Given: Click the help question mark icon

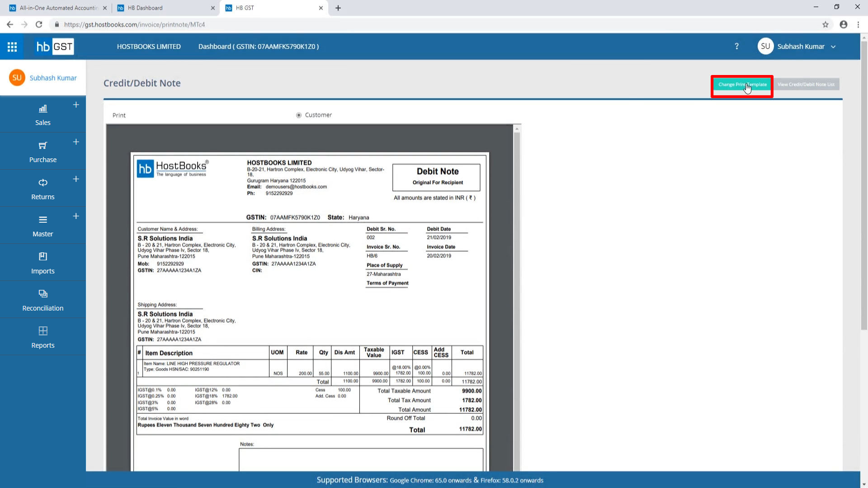Looking at the screenshot, I should pyautogui.click(x=736, y=47).
